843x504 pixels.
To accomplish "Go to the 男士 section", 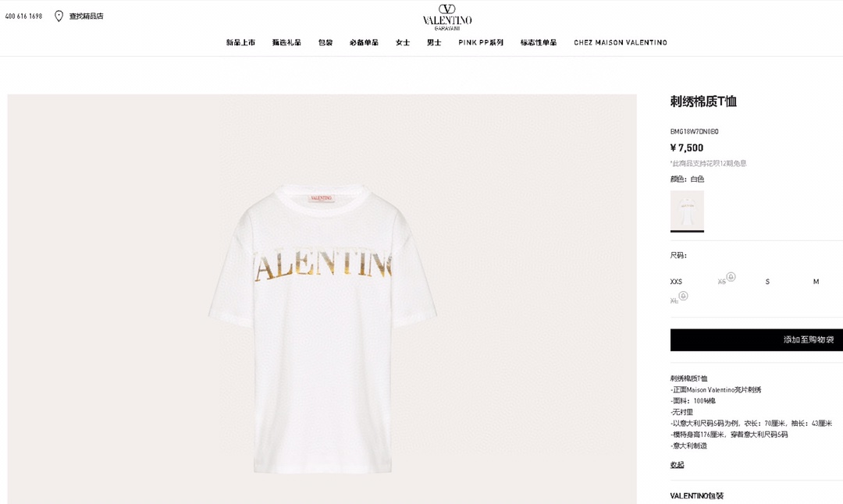I will (x=434, y=42).
